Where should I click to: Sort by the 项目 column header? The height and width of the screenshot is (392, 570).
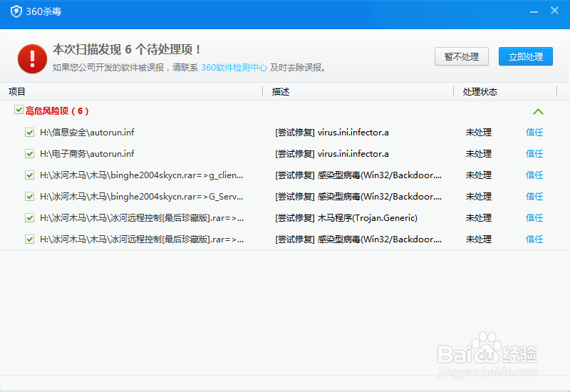(16, 92)
